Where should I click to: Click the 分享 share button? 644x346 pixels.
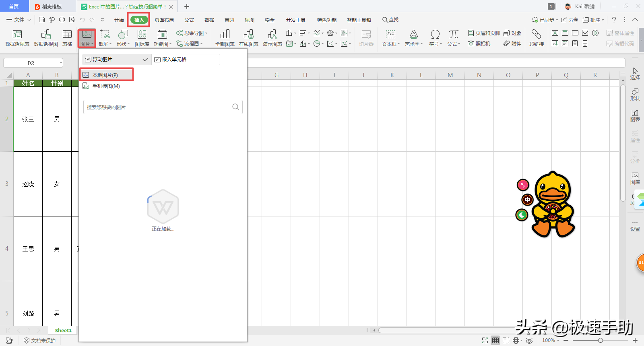570,19
